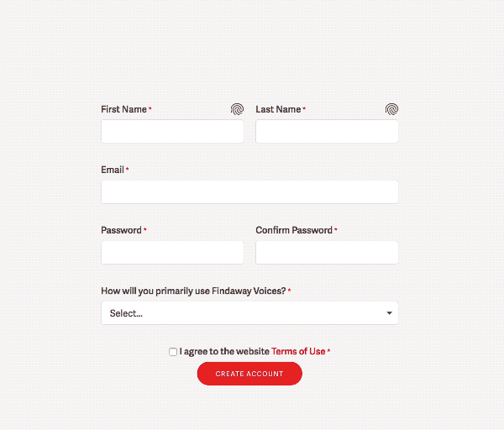This screenshot has height=430, width=504.
Task: Click the Confirm Password field label
Action: coord(294,230)
